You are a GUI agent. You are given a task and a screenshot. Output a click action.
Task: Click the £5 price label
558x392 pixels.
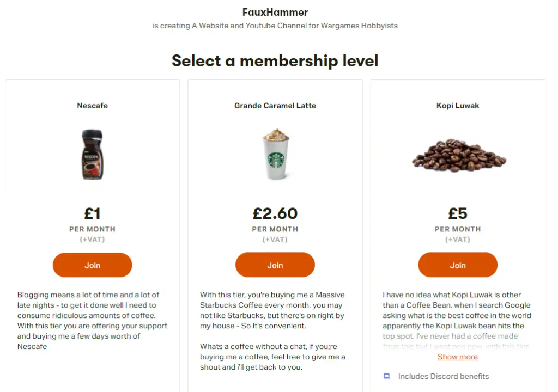pyautogui.click(x=458, y=214)
